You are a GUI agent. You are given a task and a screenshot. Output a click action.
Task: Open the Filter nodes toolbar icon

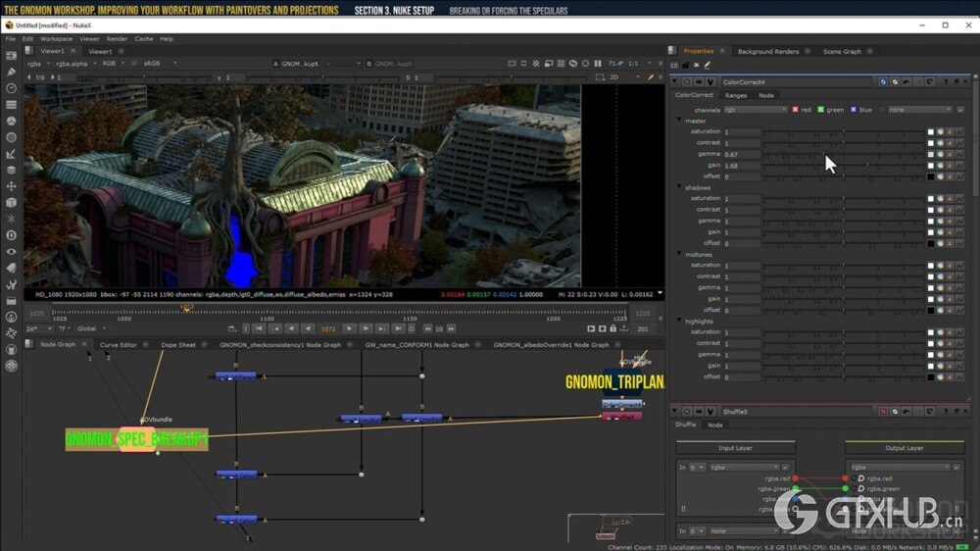click(11, 137)
